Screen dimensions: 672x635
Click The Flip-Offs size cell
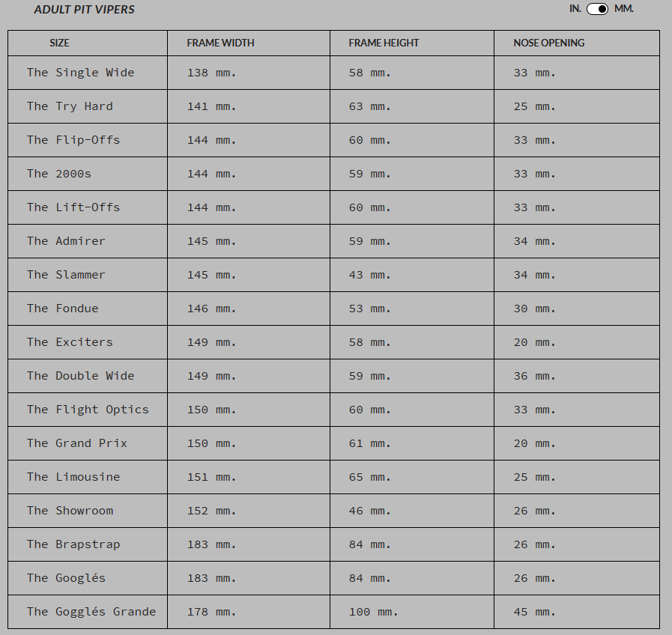(x=88, y=140)
